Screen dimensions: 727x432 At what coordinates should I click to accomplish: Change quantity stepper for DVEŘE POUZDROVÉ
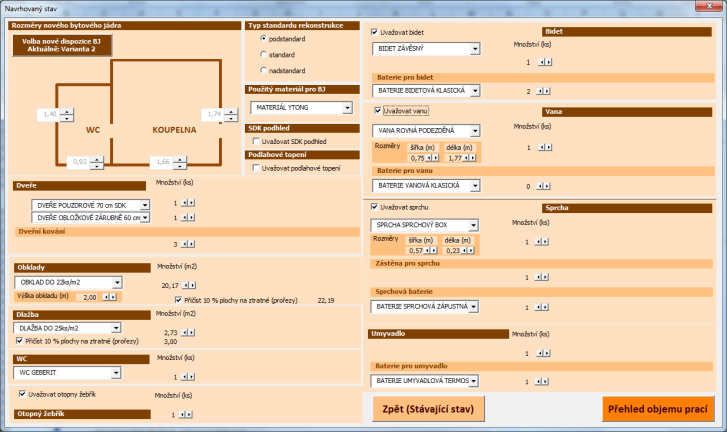pos(188,203)
